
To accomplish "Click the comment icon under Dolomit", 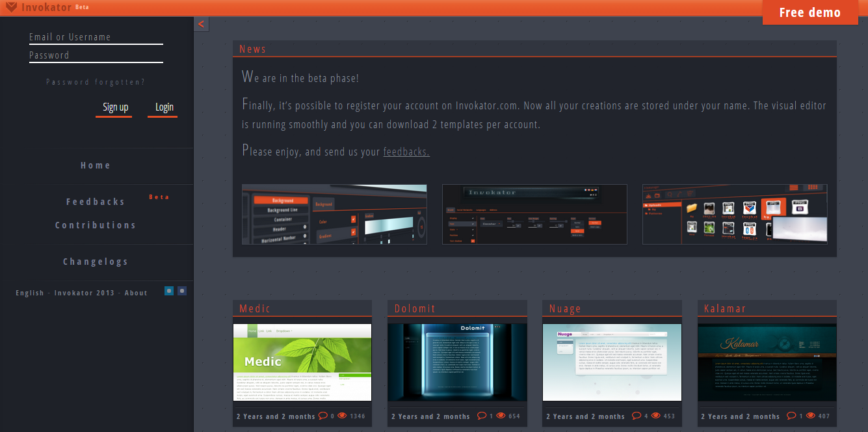I will click(482, 416).
